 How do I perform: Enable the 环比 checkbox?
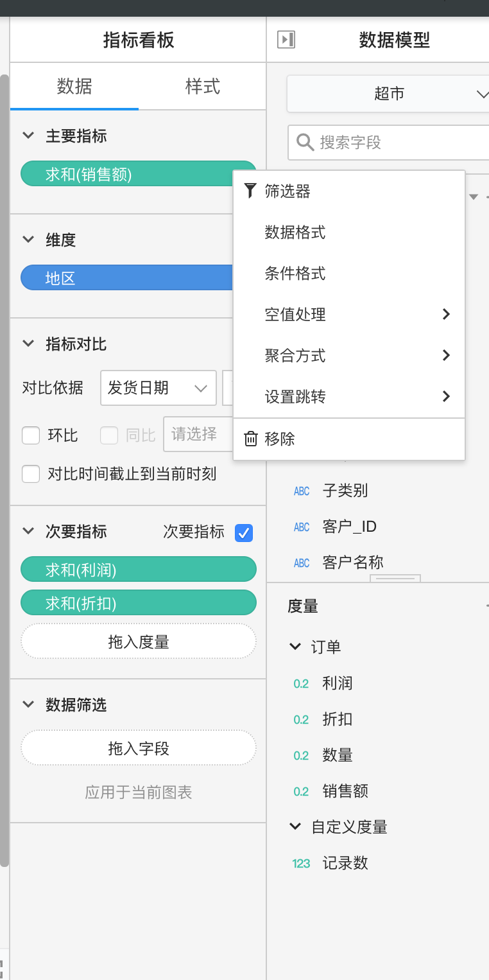point(31,435)
